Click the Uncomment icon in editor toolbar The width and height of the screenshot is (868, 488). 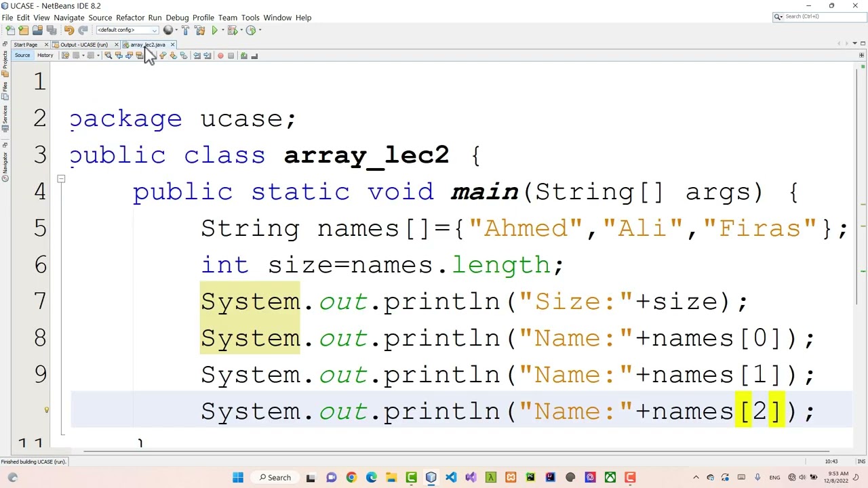tap(254, 56)
